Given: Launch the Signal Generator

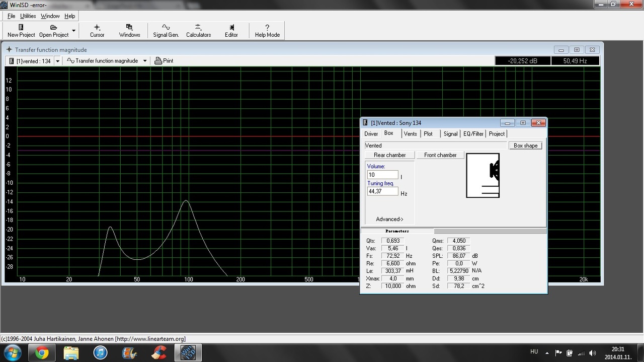Looking at the screenshot, I should (x=166, y=31).
